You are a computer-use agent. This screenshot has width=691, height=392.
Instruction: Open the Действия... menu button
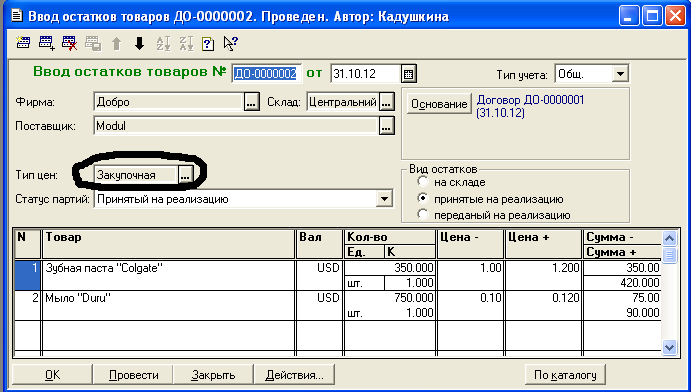[294, 375]
